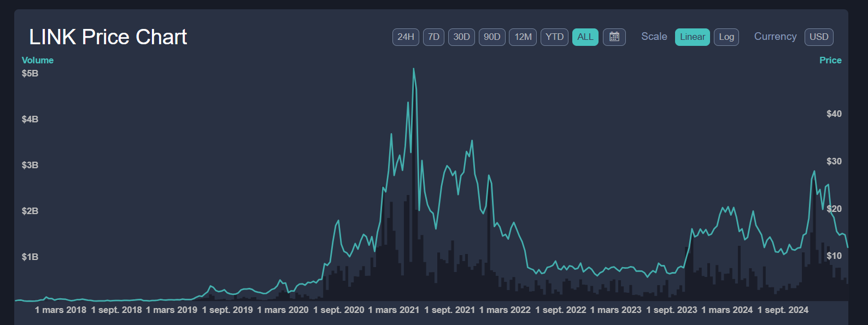Click the 1 sept. 2022 date label
The height and width of the screenshot is (325, 868).
click(x=561, y=310)
